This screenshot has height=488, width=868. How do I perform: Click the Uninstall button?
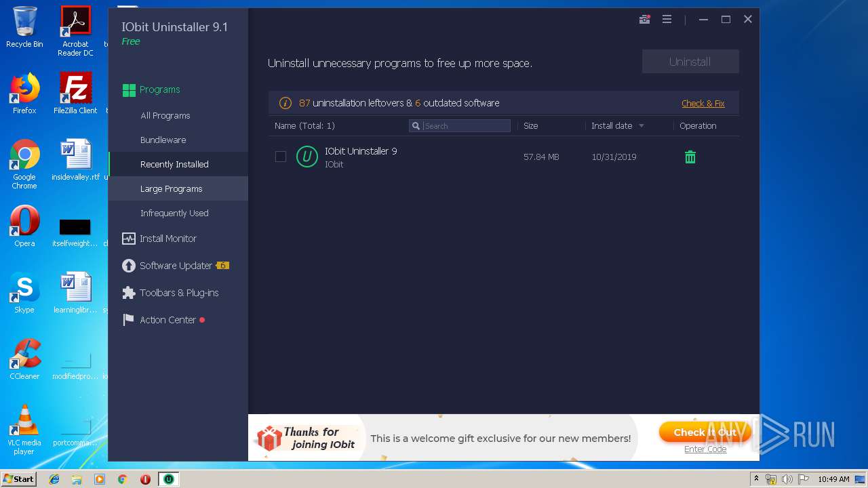tap(690, 62)
